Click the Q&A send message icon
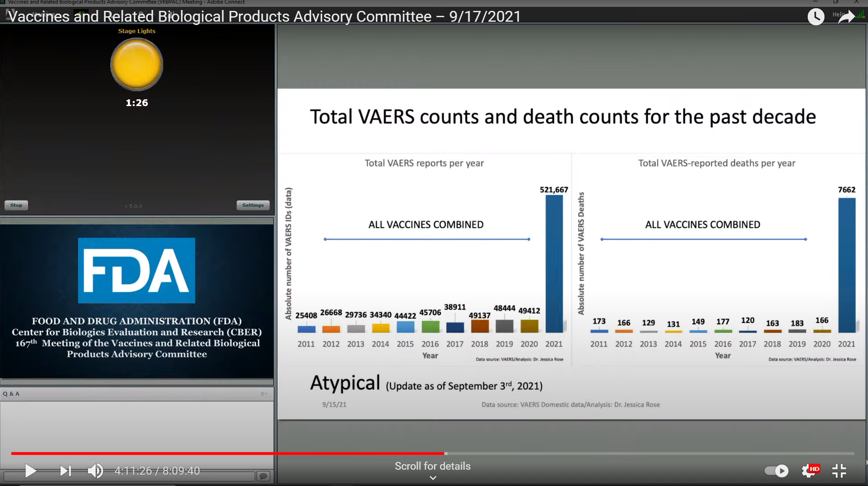 coord(263,476)
